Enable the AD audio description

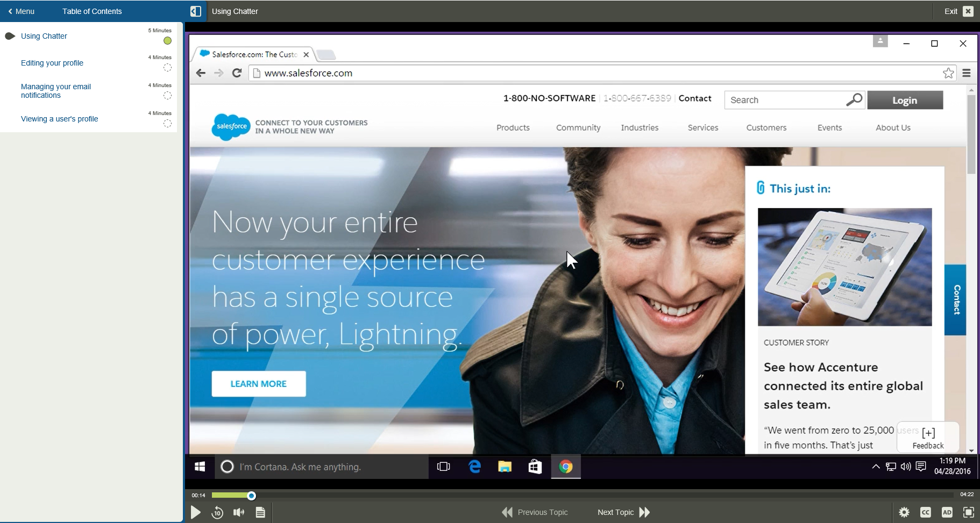[948, 512]
